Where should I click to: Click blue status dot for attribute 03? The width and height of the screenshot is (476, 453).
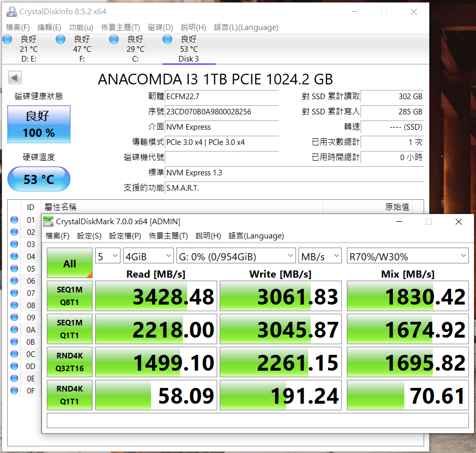tap(14, 244)
